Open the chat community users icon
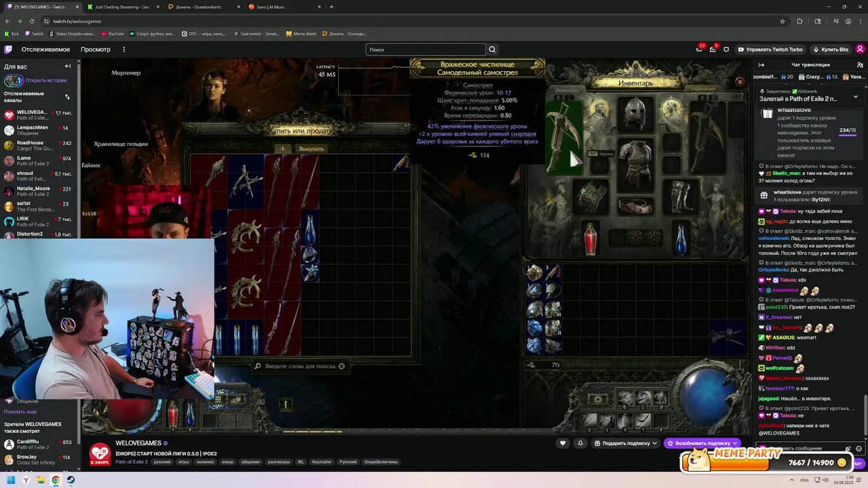Image resolution: width=868 pixels, height=488 pixels. (x=860, y=65)
